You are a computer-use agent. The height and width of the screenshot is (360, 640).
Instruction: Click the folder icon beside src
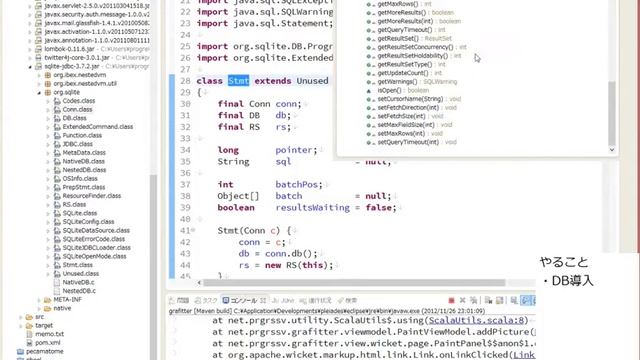[29, 317]
